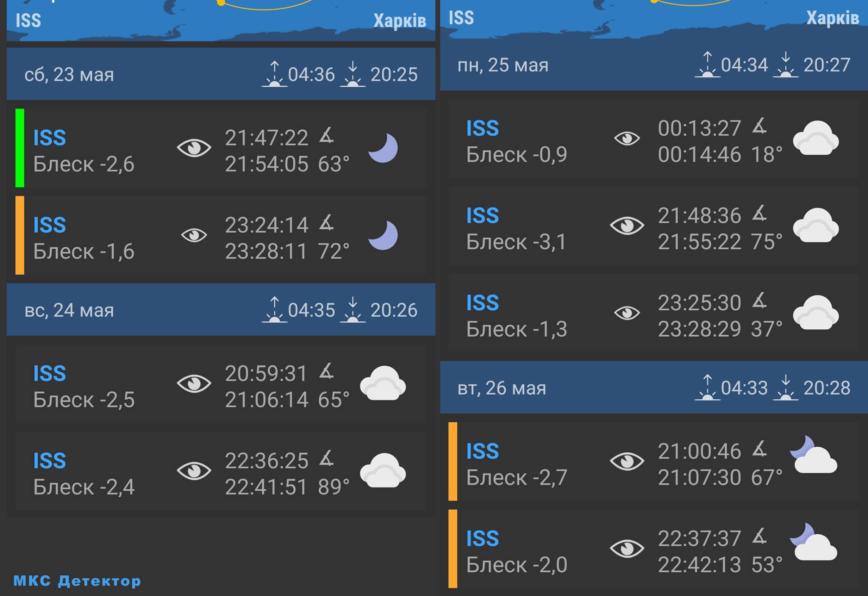Click the moon icon for the 21:47:22 pass
The image size is (868, 596).
tap(383, 148)
